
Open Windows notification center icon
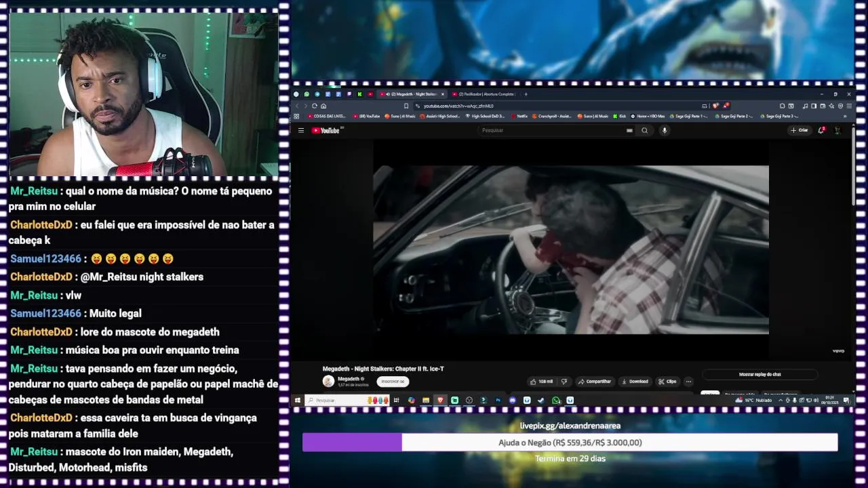pyautogui.click(x=846, y=400)
